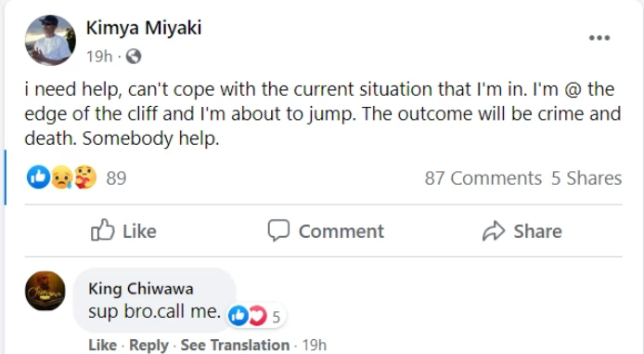
Task: Click the Comment button under the post
Action: pyautogui.click(x=326, y=230)
